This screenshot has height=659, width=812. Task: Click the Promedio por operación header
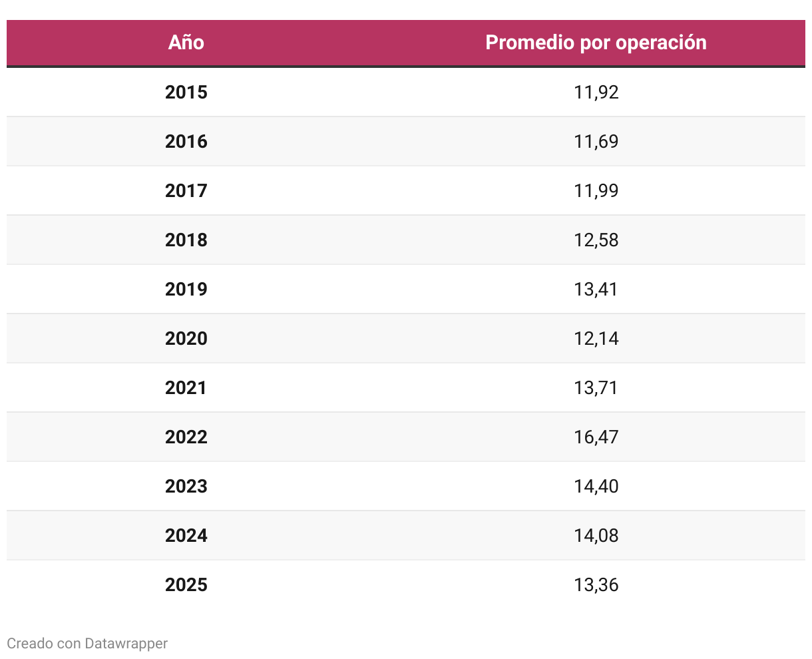(x=596, y=43)
